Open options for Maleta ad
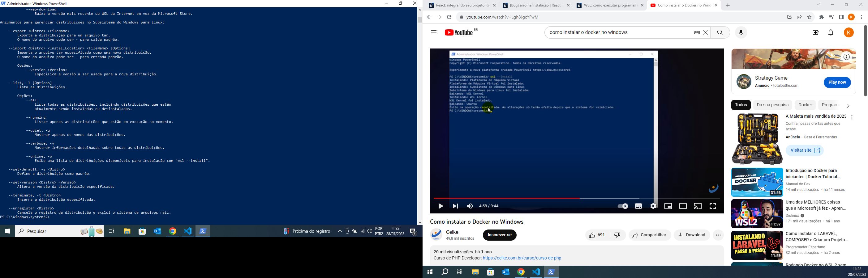 click(x=852, y=117)
